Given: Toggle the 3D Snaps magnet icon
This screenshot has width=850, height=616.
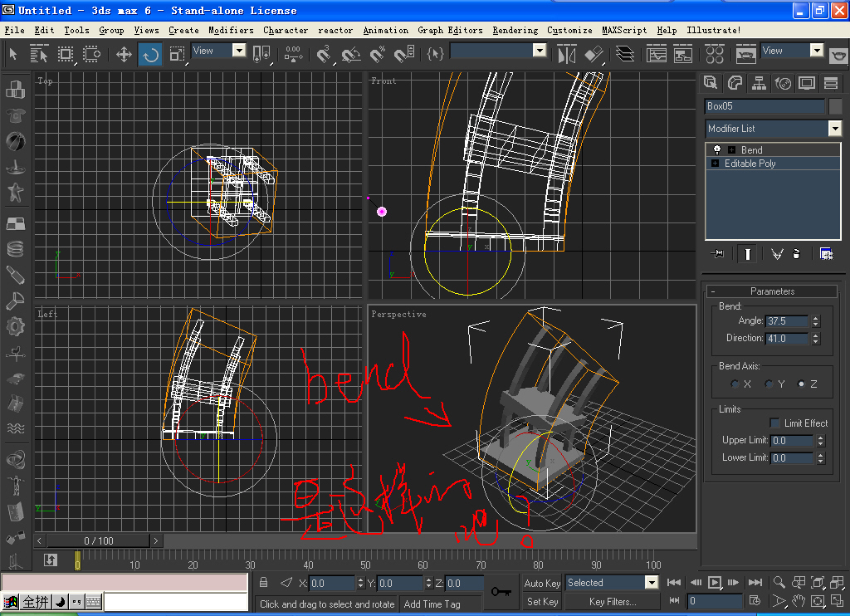Looking at the screenshot, I should tap(324, 54).
